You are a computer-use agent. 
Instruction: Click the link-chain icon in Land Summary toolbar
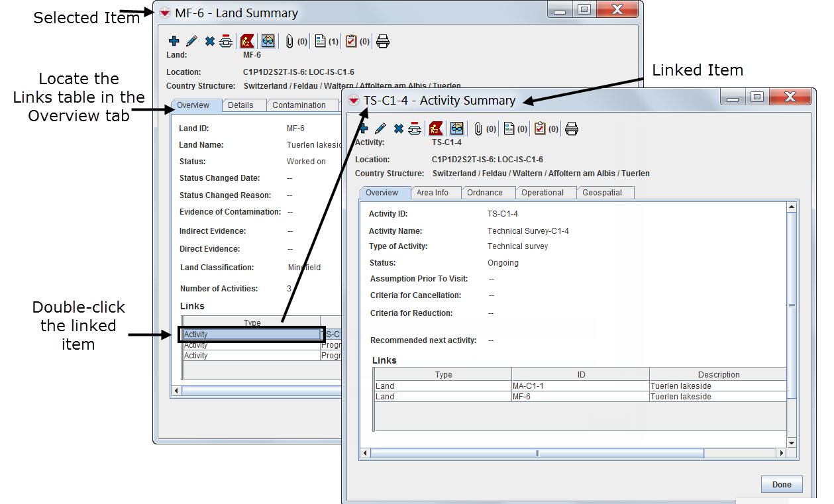tap(226, 41)
